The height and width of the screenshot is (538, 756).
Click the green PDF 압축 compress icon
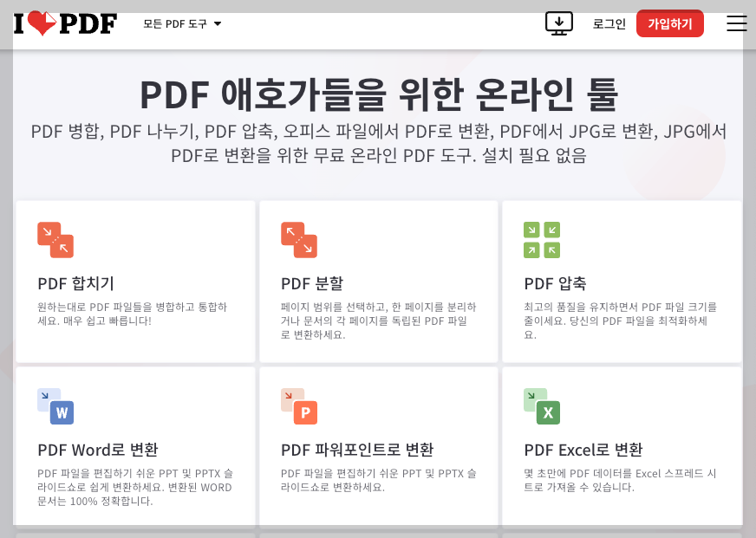click(542, 240)
